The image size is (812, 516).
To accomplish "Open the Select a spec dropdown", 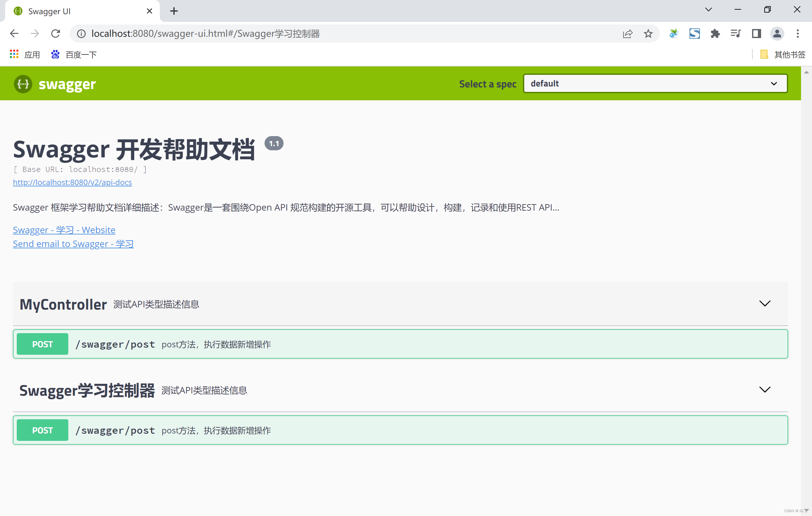I will coord(655,83).
